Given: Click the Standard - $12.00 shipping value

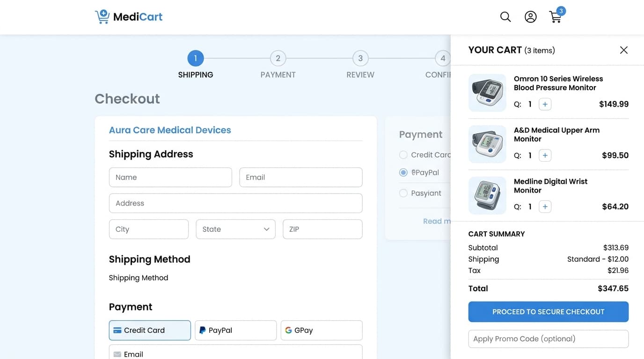Looking at the screenshot, I should 598,259.
